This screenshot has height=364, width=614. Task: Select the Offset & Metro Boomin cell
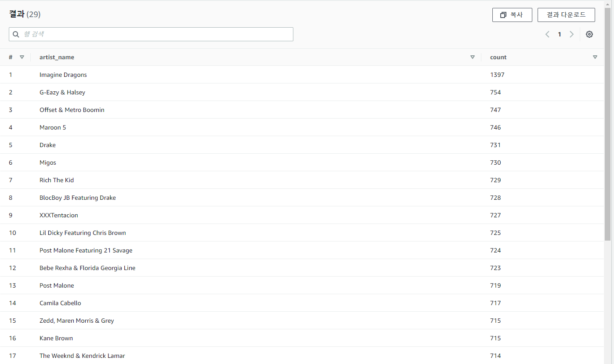[x=72, y=110]
